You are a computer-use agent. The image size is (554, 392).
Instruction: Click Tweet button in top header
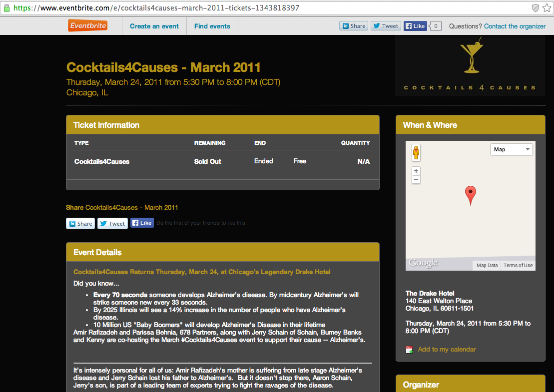tap(386, 26)
